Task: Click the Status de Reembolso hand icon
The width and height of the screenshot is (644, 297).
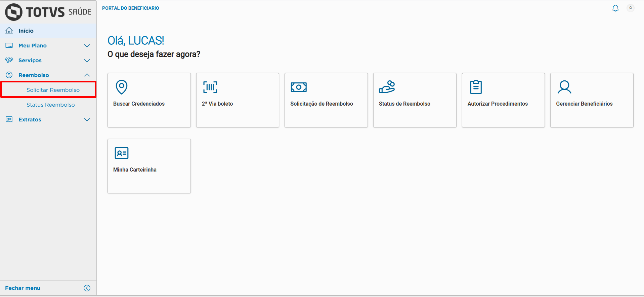Action: [387, 87]
